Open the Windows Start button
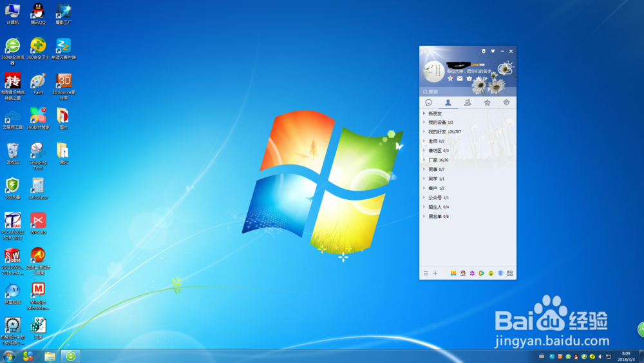 coord(8,356)
